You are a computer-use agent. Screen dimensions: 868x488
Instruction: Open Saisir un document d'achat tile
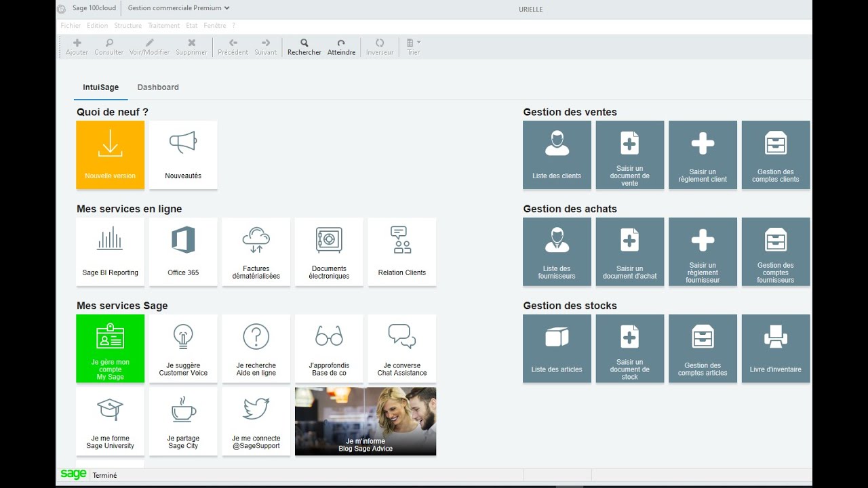point(629,251)
